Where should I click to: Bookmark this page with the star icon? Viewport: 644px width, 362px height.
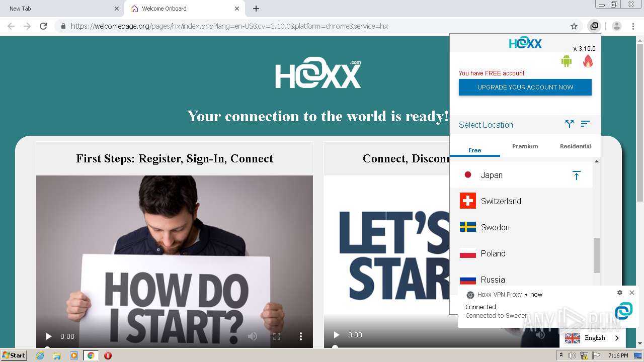click(x=574, y=26)
